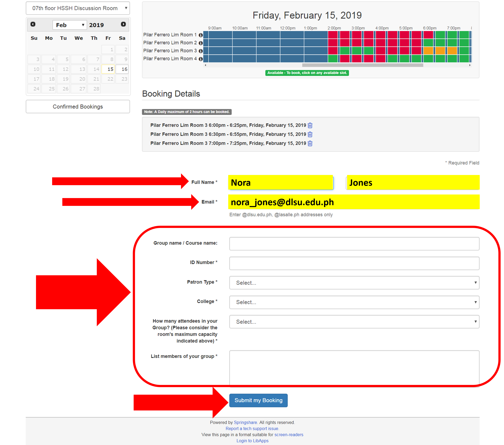Select February 16 in the calendar
504x445 pixels.
tap(122, 69)
